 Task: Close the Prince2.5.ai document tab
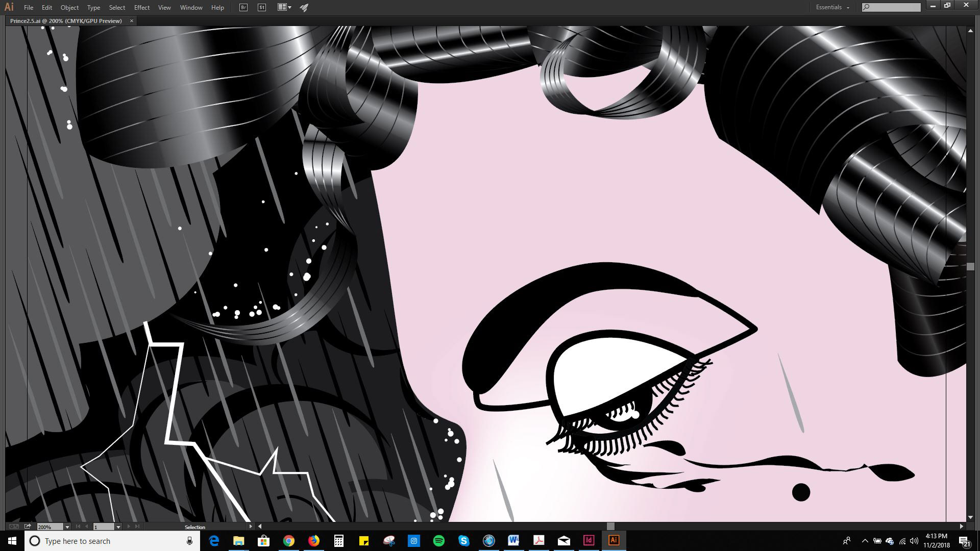coord(132,21)
